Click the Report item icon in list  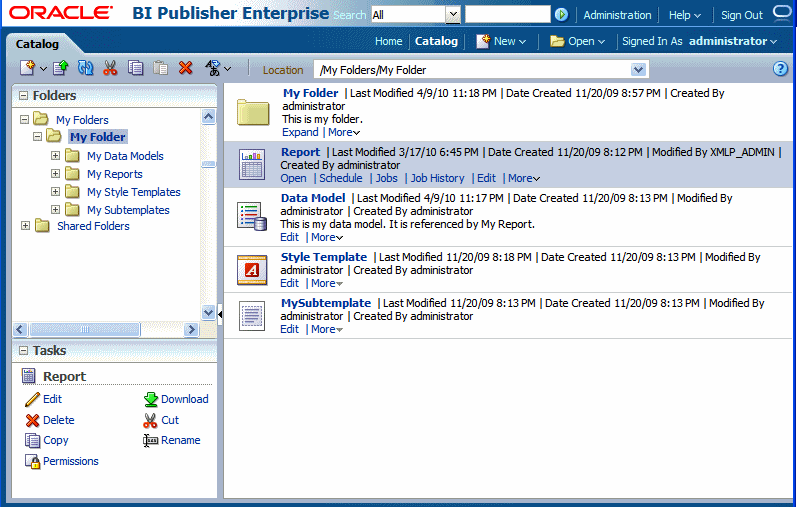tap(252, 165)
